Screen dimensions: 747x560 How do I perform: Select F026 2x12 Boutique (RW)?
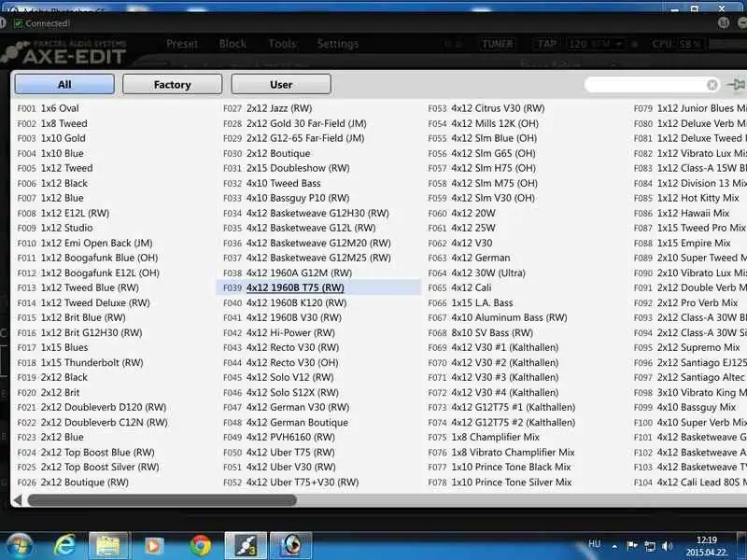tap(73, 482)
